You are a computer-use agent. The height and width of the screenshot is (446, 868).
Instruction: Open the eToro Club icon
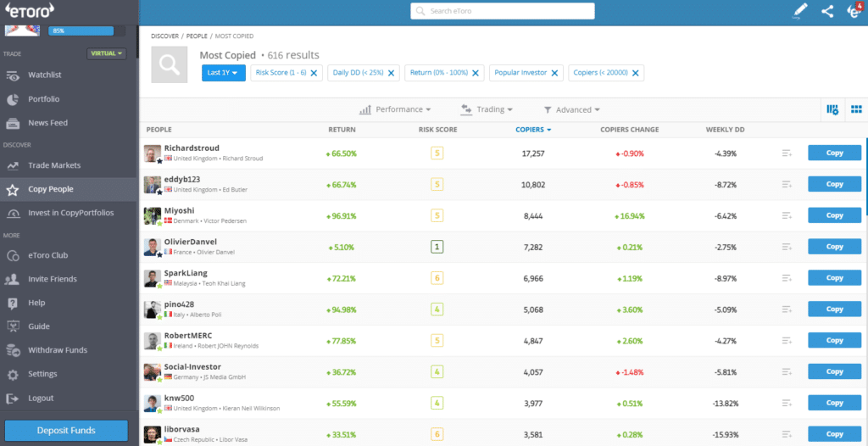(13, 256)
